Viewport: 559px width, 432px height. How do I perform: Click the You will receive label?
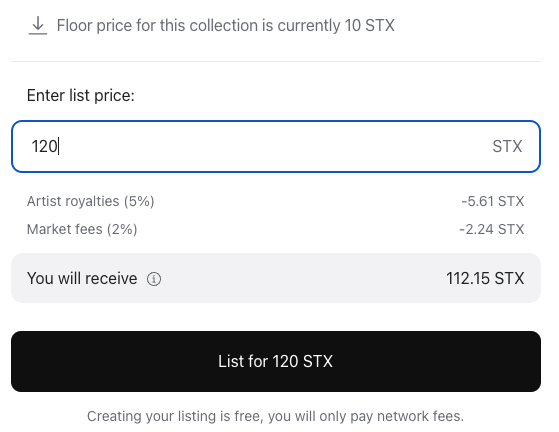82,278
